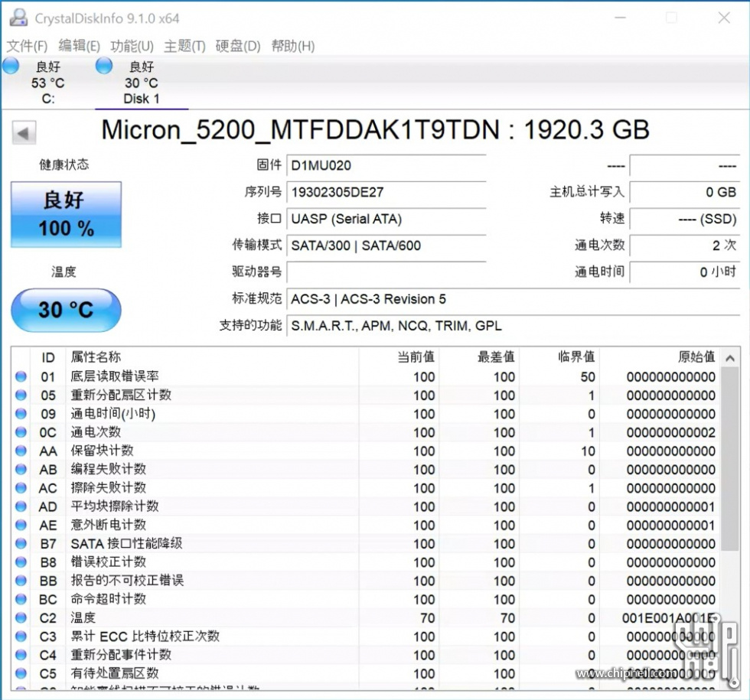The width and height of the screenshot is (750, 700).
Task: Click status dot of attribute AB row
Action: click(x=21, y=469)
